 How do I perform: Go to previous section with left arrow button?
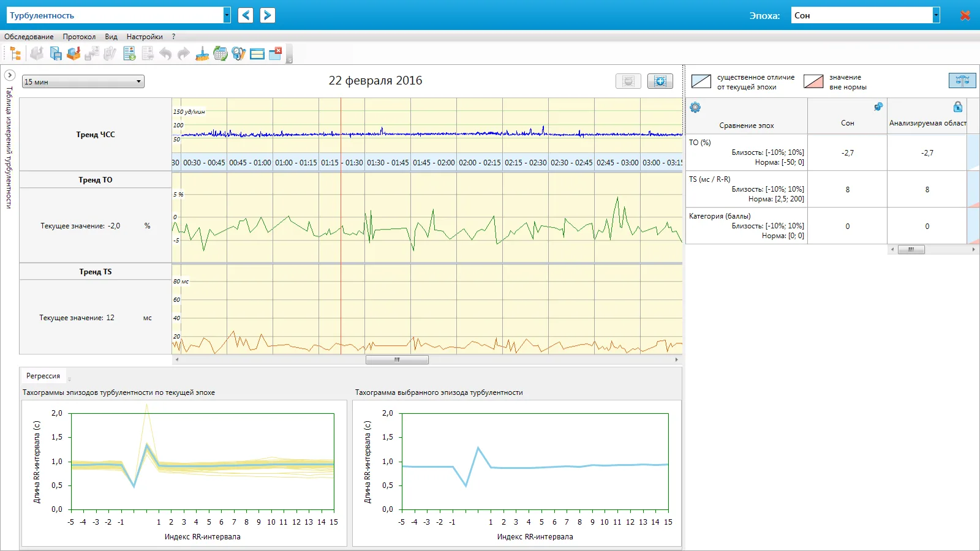coord(246,15)
